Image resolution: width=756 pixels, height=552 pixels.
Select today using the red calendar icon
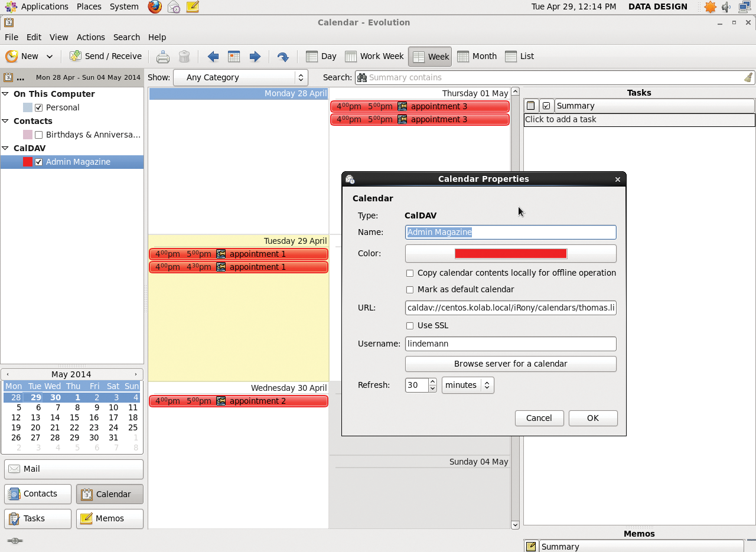point(234,56)
